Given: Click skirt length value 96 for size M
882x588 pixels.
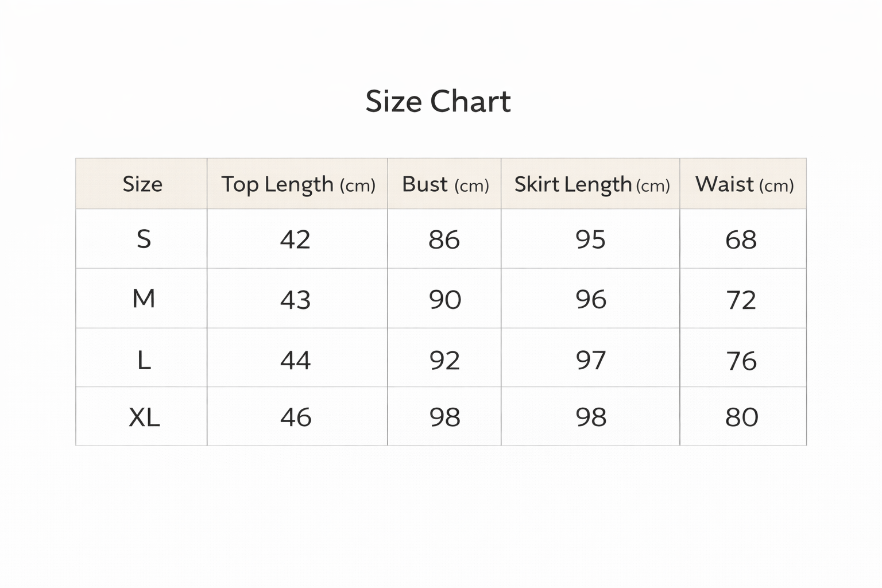Looking at the screenshot, I should tap(591, 300).
